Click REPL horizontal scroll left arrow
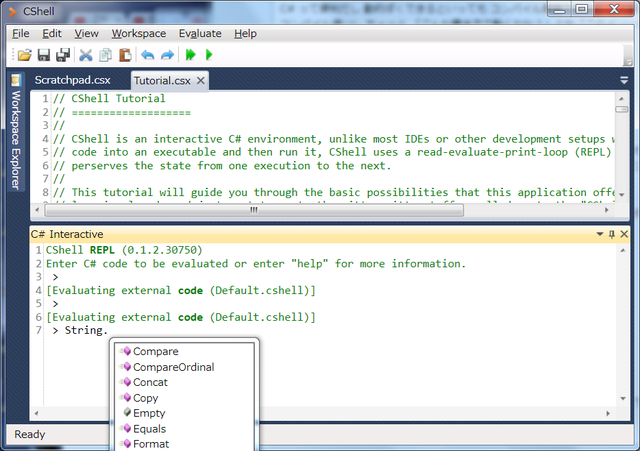Image resolution: width=640 pixels, height=451 pixels. click(36, 413)
